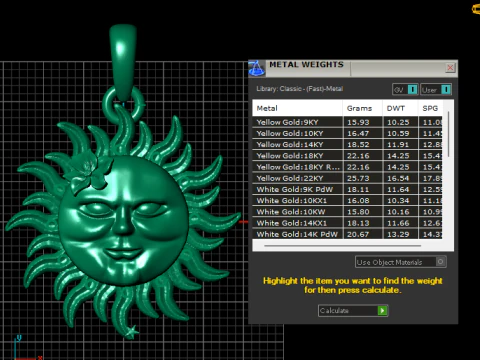
Task: Sort by the DWT column header
Action: pos(400,108)
